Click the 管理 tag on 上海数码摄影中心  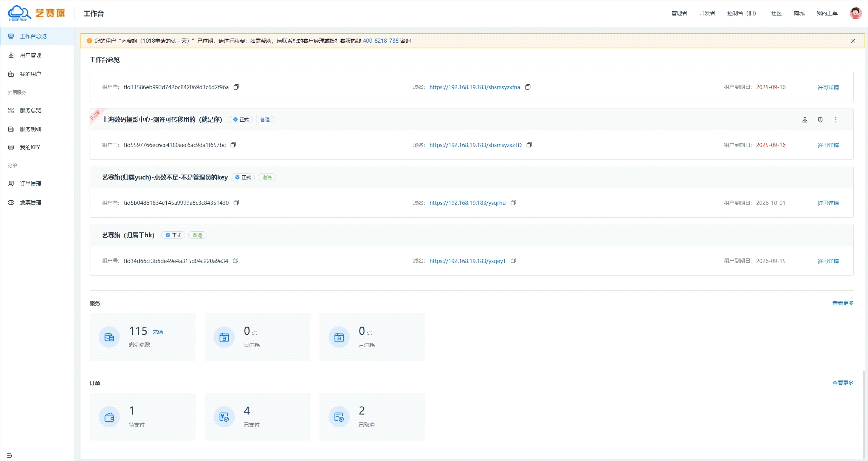(265, 120)
